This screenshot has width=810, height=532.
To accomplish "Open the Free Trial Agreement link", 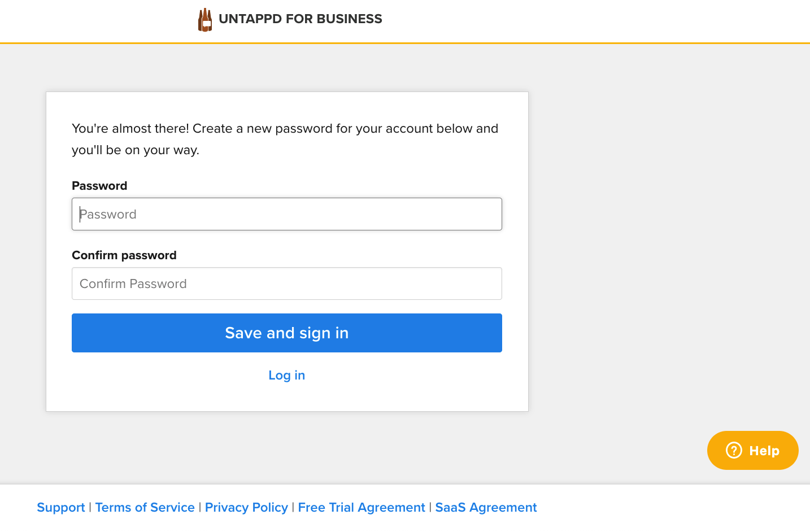I will (x=362, y=508).
